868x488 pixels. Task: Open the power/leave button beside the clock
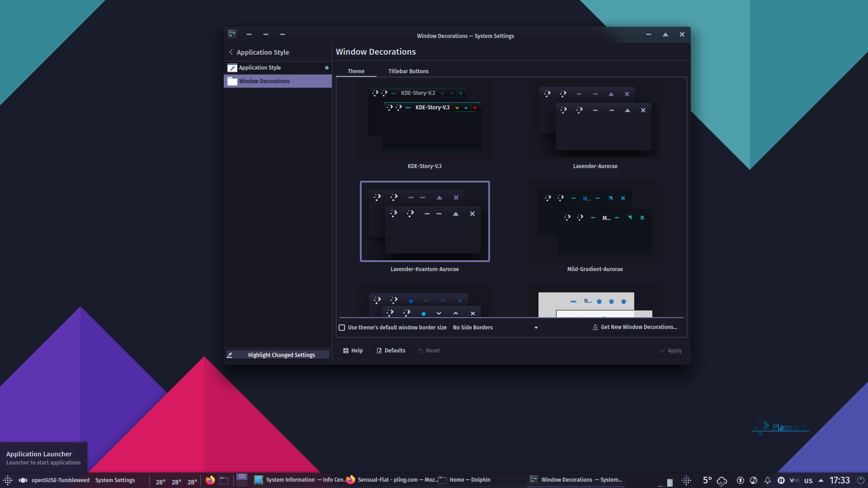click(860, 480)
